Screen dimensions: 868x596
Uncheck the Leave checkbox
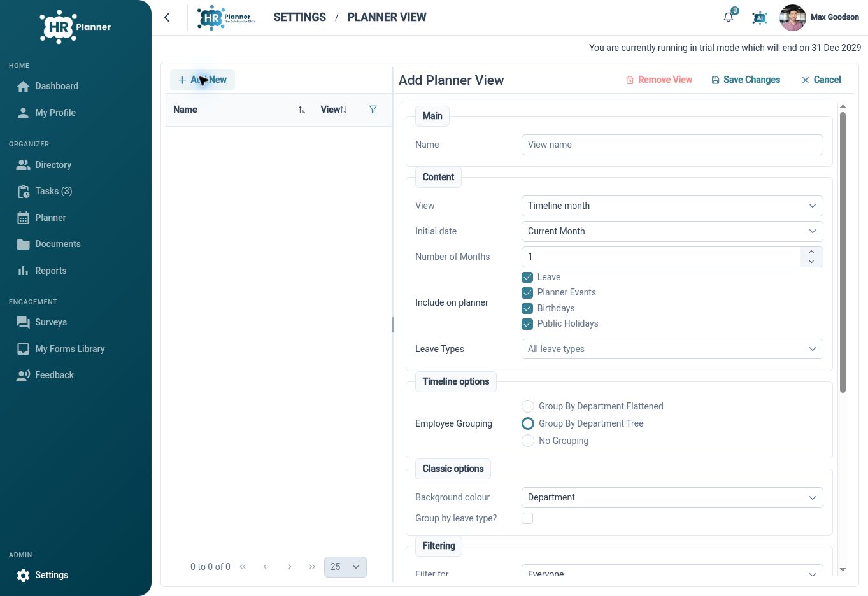click(x=527, y=277)
